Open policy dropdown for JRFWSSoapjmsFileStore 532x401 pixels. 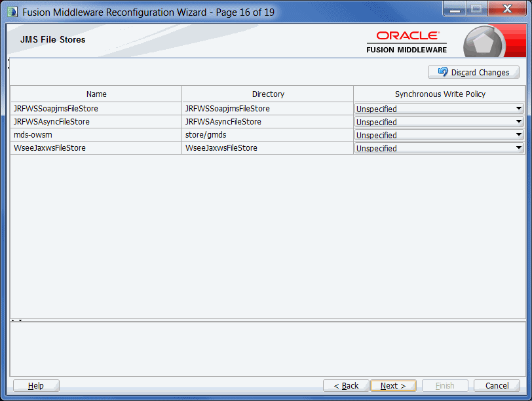coord(439,109)
